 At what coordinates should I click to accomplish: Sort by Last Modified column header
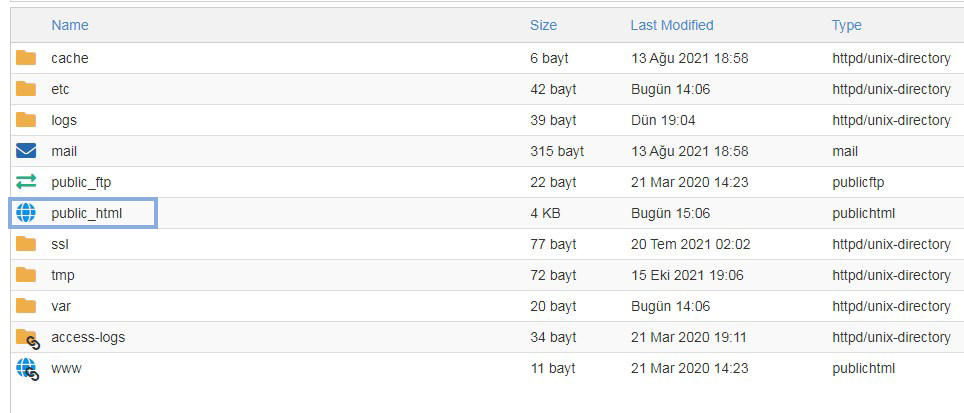click(x=671, y=25)
